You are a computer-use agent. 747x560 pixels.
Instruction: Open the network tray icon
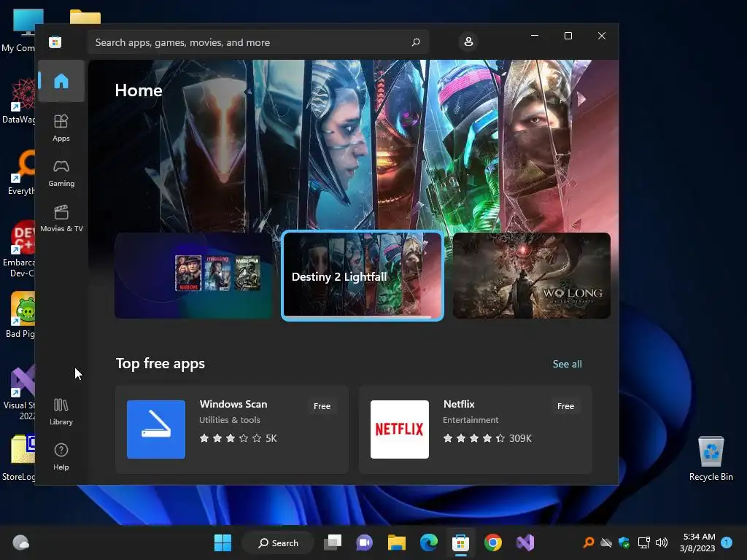coord(643,542)
